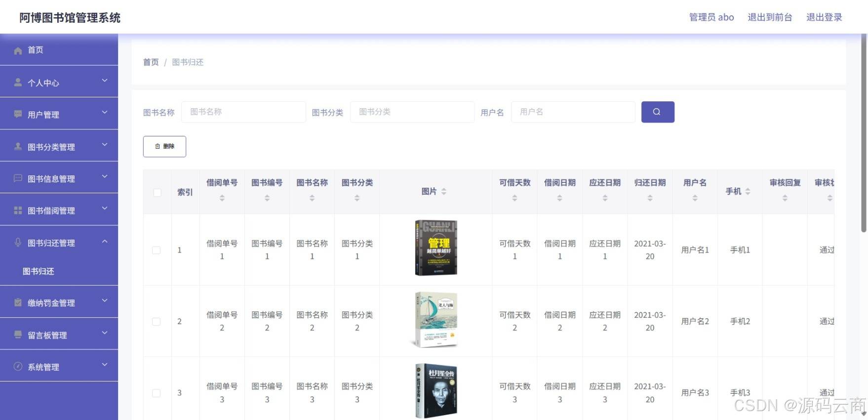
Task: Focus the 图书名称 search field
Action: (x=243, y=112)
